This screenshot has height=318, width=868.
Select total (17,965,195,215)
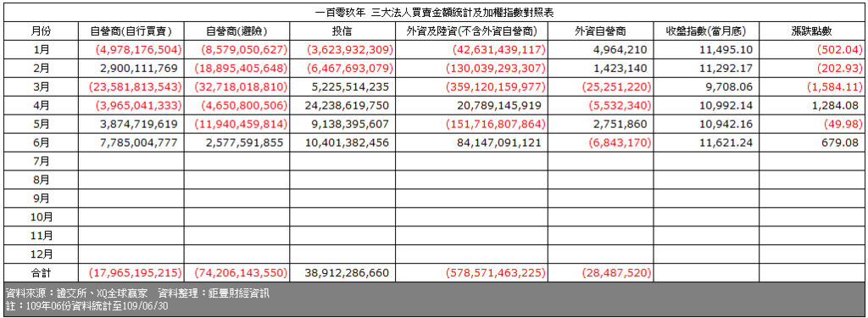(x=136, y=272)
